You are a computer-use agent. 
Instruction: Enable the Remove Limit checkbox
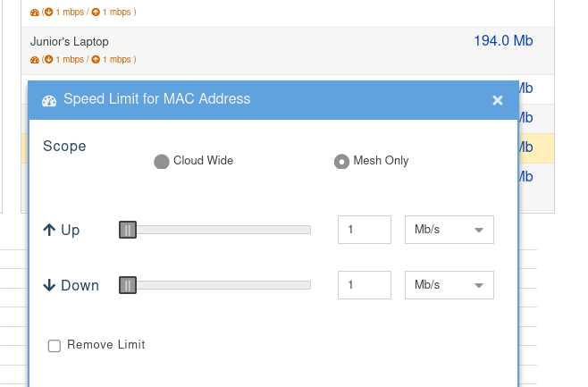coord(55,346)
